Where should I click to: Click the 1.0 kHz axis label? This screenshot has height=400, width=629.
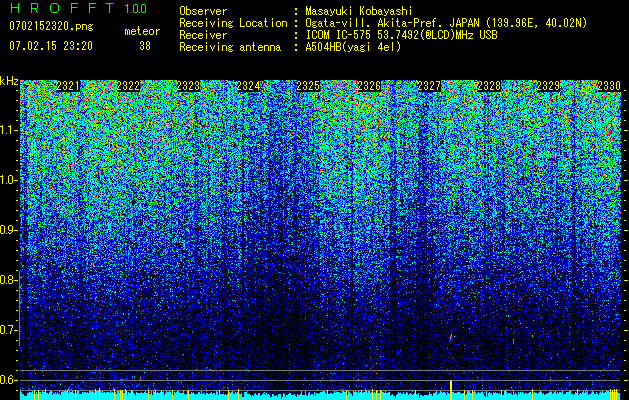(x=8, y=180)
